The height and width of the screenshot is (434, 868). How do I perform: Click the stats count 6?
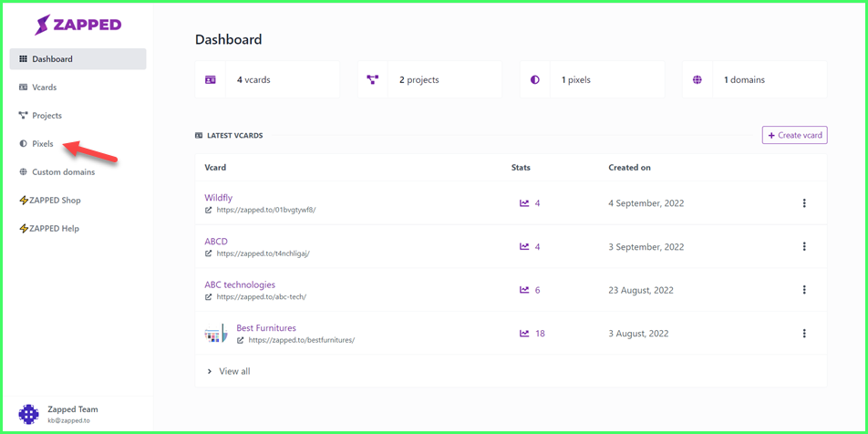point(538,290)
